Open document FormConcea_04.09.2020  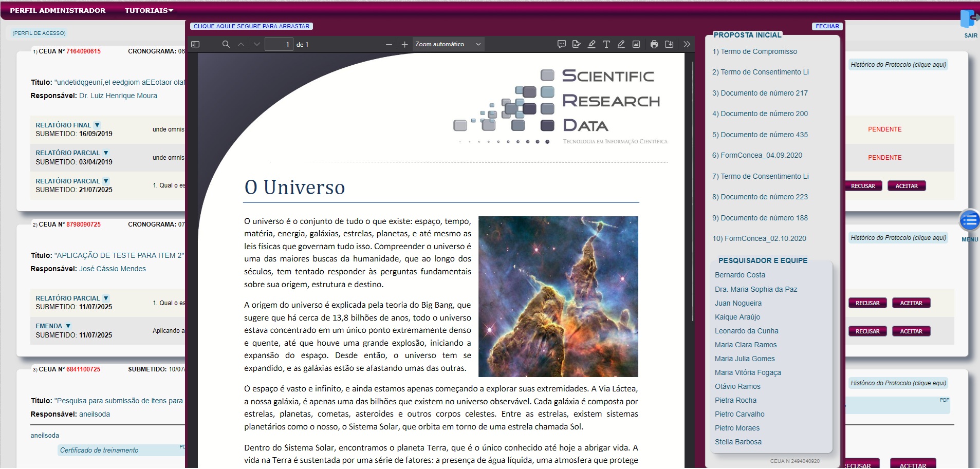point(757,155)
